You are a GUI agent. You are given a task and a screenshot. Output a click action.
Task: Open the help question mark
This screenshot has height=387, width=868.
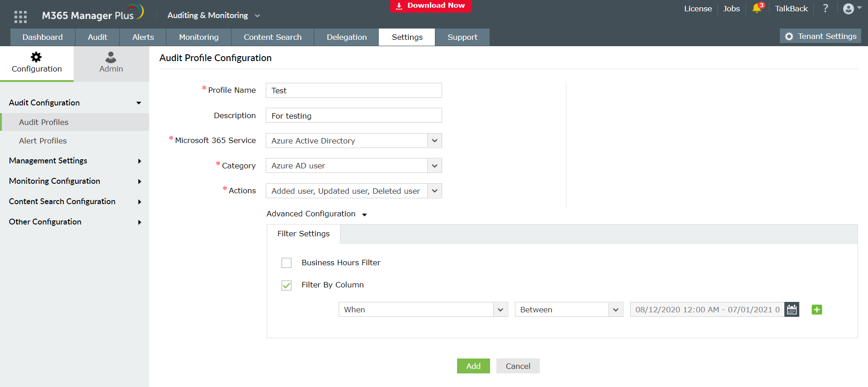pyautogui.click(x=826, y=8)
